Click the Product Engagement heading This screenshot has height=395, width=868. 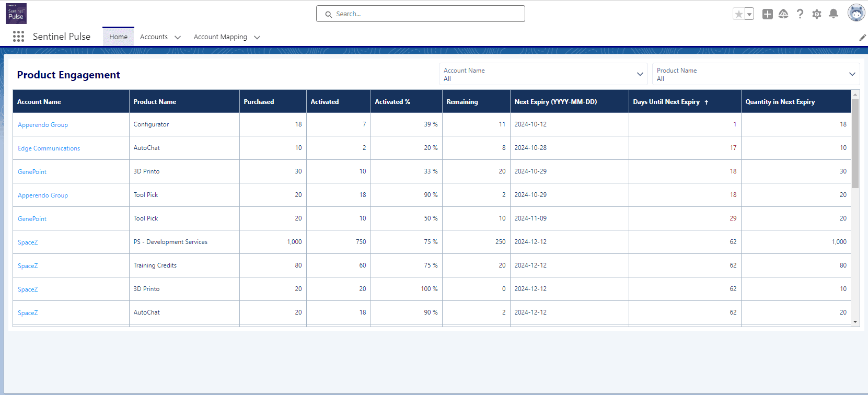(68, 75)
